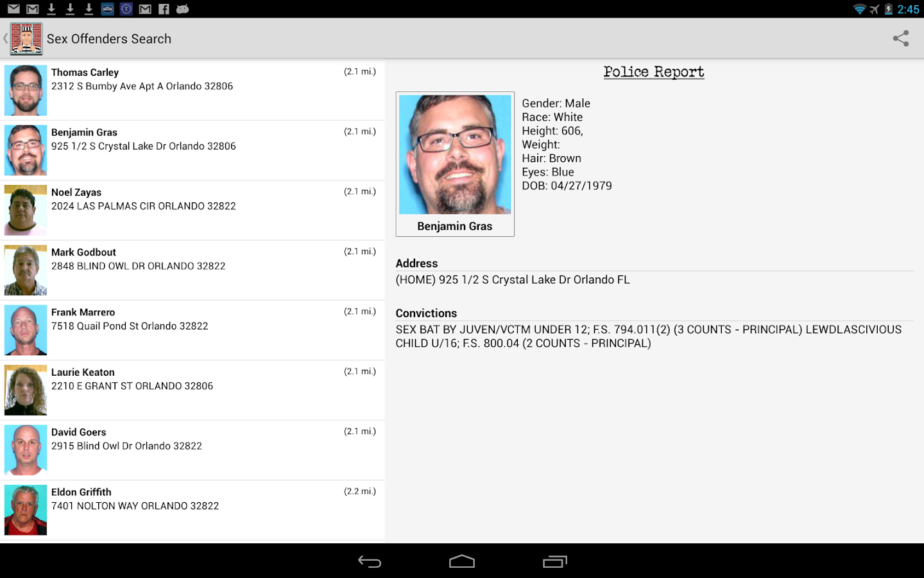
Task: Tap the 2.1 mi. distance for Noel Zayas
Action: pyautogui.click(x=360, y=191)
